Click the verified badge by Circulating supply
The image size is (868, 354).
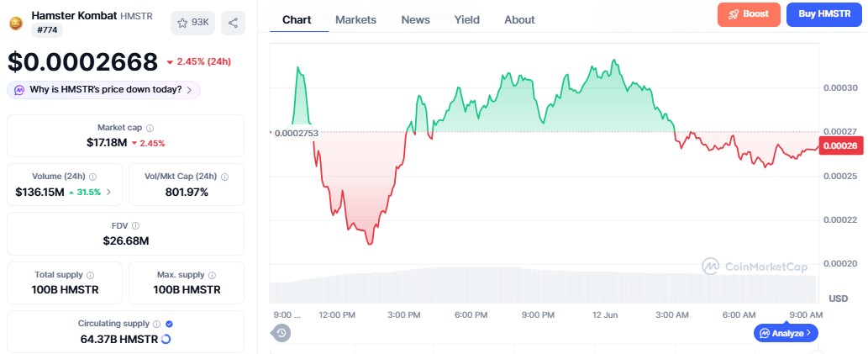[x=170, y=324]
